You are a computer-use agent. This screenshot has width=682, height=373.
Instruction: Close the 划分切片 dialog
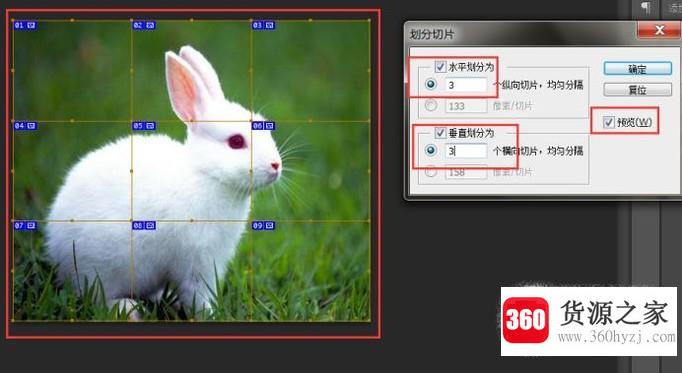pyautogui.click(x=659, y=30)
